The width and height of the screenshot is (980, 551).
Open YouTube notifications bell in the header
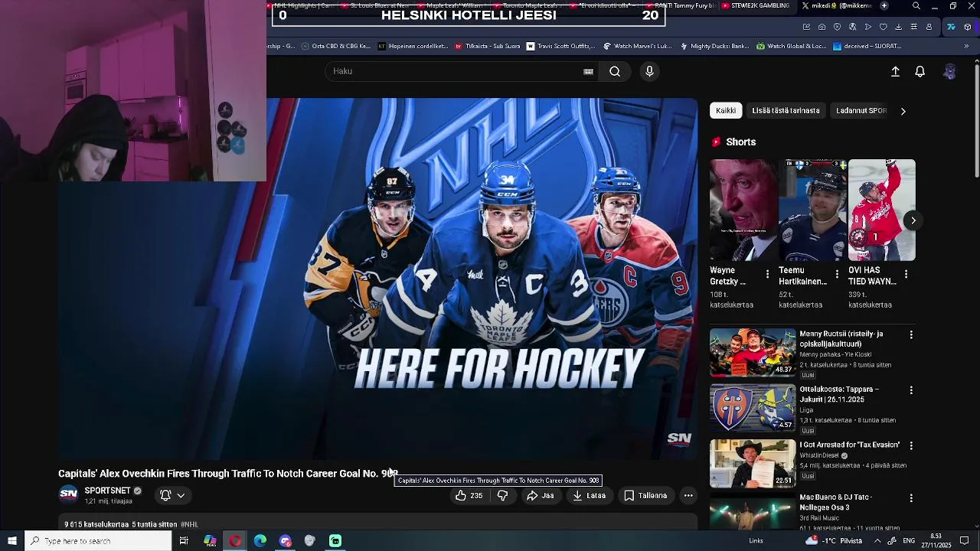coord(920,71)
